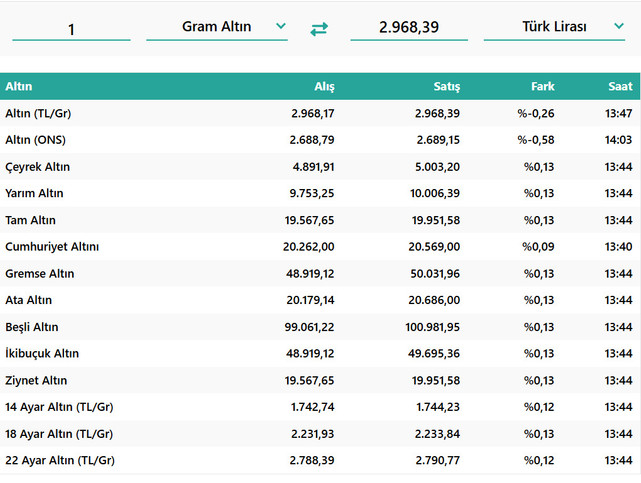Click the Fark column header
Viewport: 641px width, 483px height.
(x=542, y=87)
